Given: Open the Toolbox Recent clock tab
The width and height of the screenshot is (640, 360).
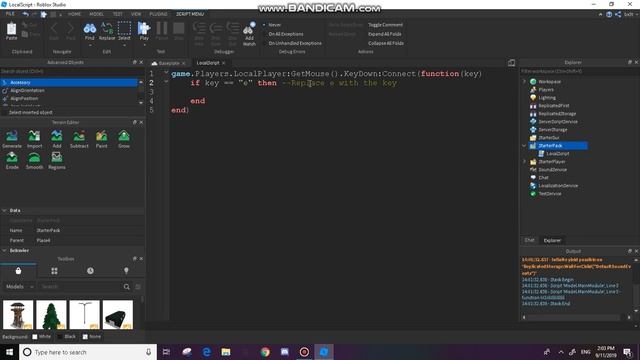Looking at the screenshot, I should pyautogui.click(x=90, y=271).
